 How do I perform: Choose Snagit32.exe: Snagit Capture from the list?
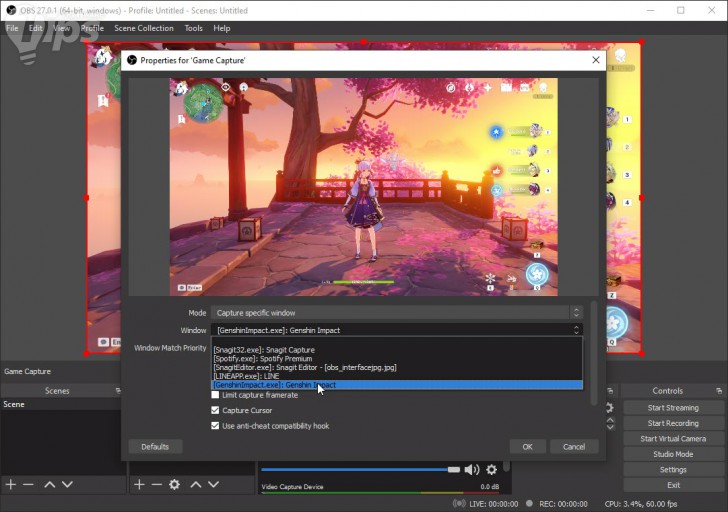tap(397, 350)
